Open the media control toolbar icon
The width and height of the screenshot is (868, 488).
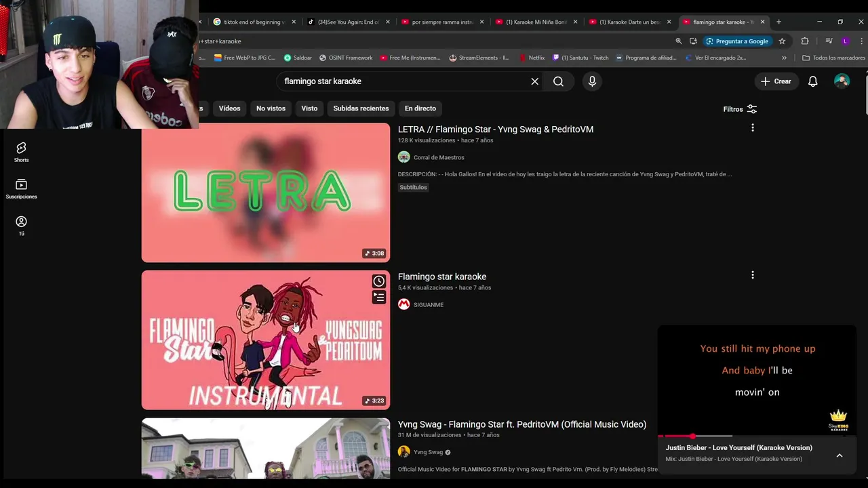pyautogui.click(x=829, y=41)
